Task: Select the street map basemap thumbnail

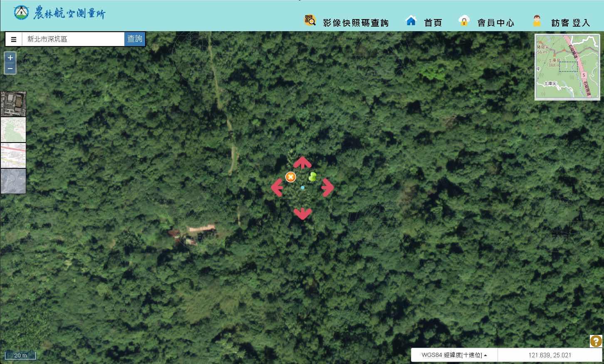Action: pos(13,155)
